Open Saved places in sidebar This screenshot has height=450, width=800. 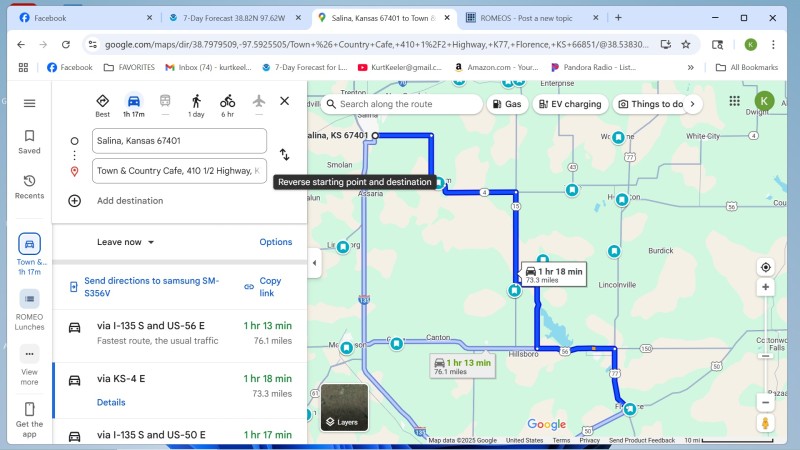pos(29,142)
